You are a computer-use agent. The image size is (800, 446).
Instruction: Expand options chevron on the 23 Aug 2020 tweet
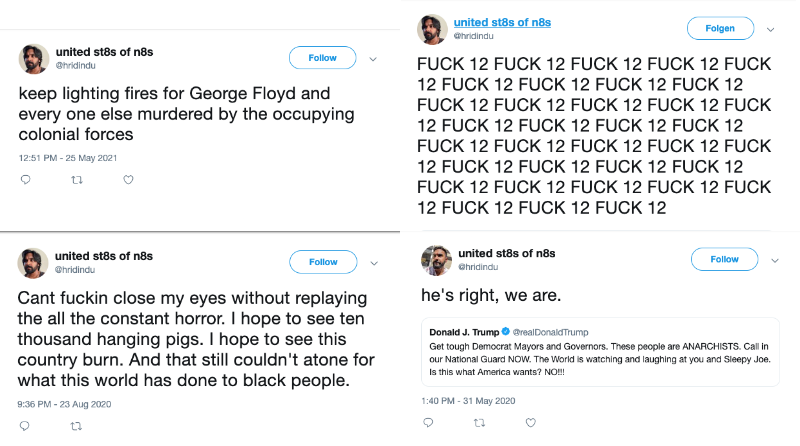(373, 263)
